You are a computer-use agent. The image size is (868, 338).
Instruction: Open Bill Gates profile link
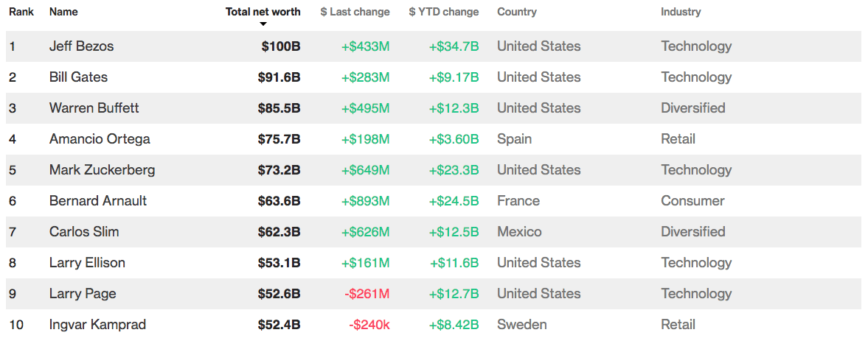[x=78, y=77]
